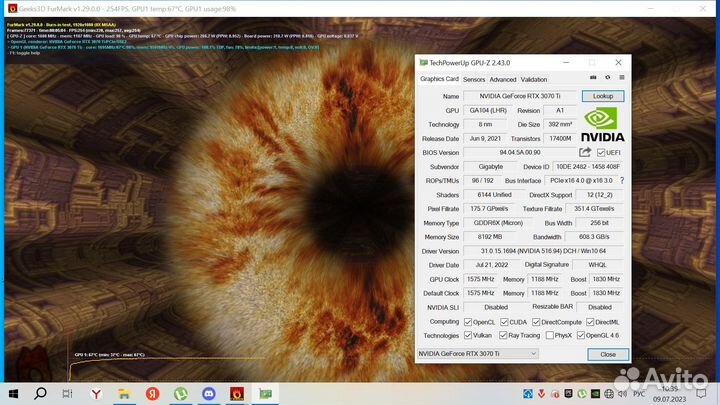Toggle the DirectCompute checkbox
720x405 pixels.
536,322
